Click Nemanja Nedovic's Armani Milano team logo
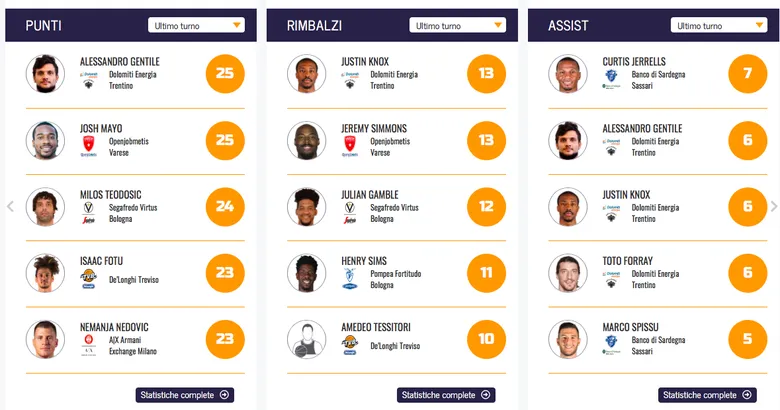The image size is (780, 410). (88, 346)
